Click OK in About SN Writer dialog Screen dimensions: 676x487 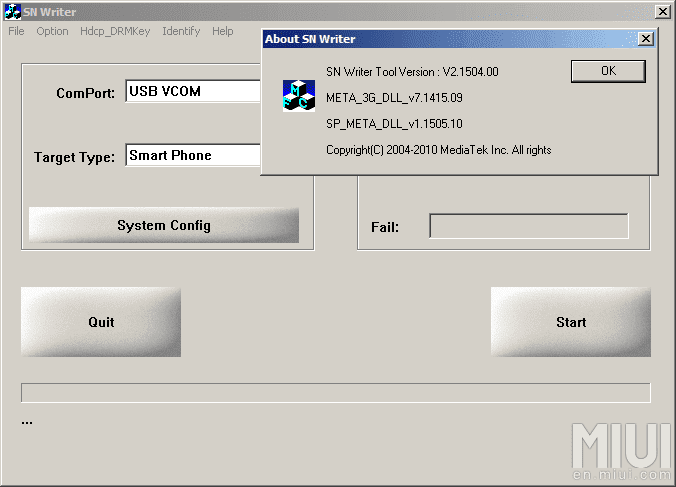pos(608,71)
